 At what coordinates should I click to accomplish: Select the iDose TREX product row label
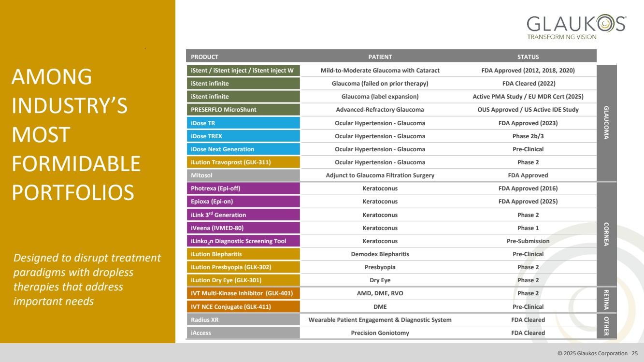(x=243, y=136)
